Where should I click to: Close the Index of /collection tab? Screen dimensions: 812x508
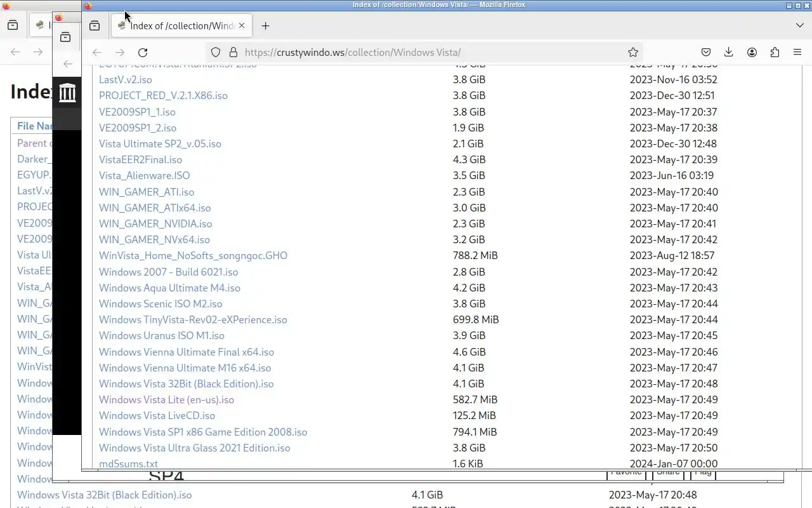tap(242, 25)
